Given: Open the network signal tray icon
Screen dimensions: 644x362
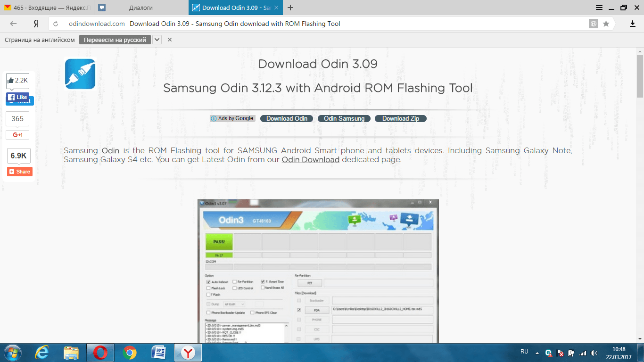Looking at the screenshot, I should (x=583, y=353).
